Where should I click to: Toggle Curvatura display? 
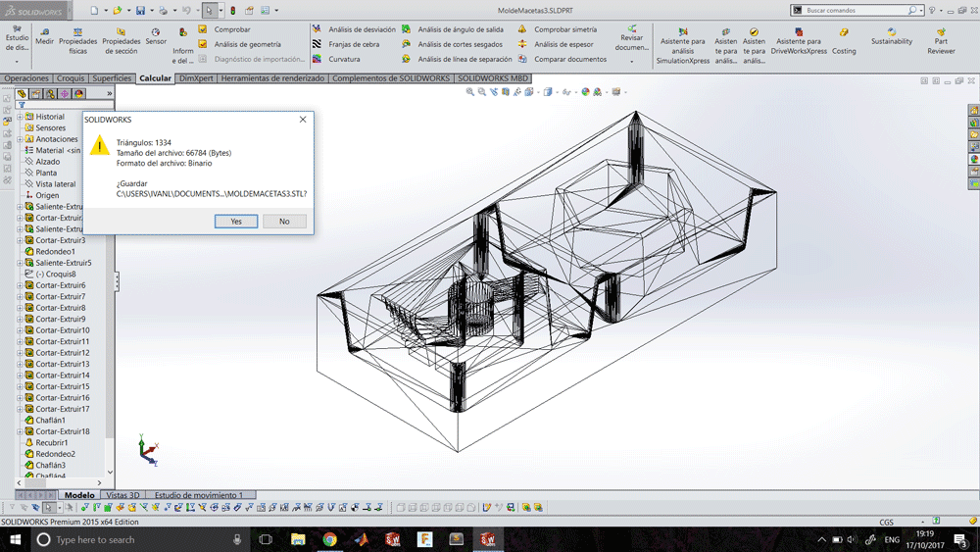click(336, 60)
